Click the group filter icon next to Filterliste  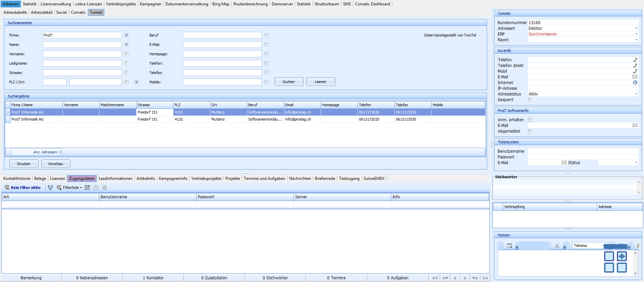click(x=50, y=188)
